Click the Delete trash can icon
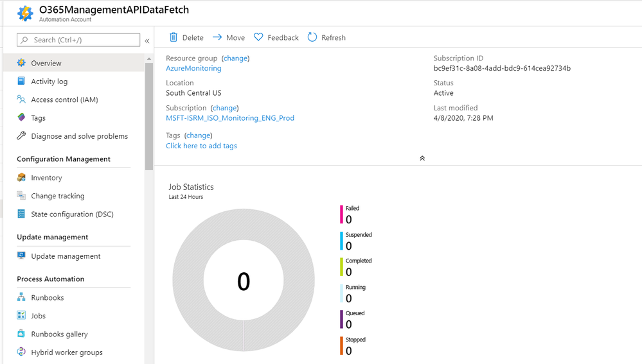 (174, 37)
